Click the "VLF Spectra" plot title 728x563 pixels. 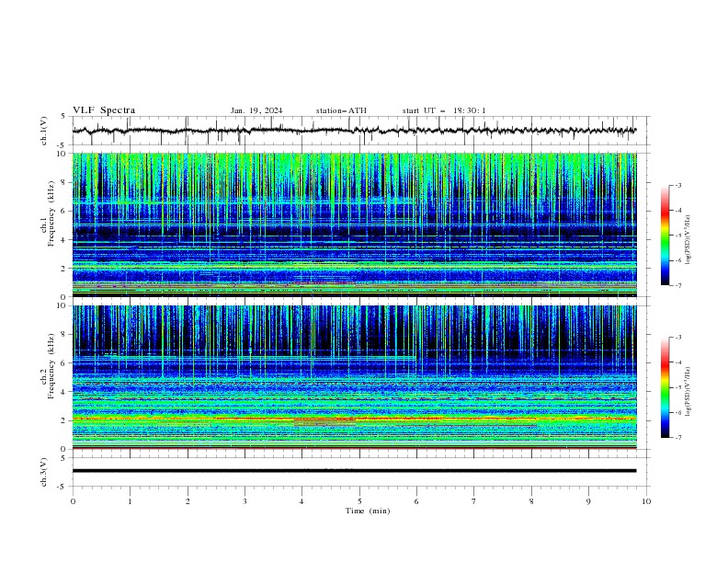104,110
